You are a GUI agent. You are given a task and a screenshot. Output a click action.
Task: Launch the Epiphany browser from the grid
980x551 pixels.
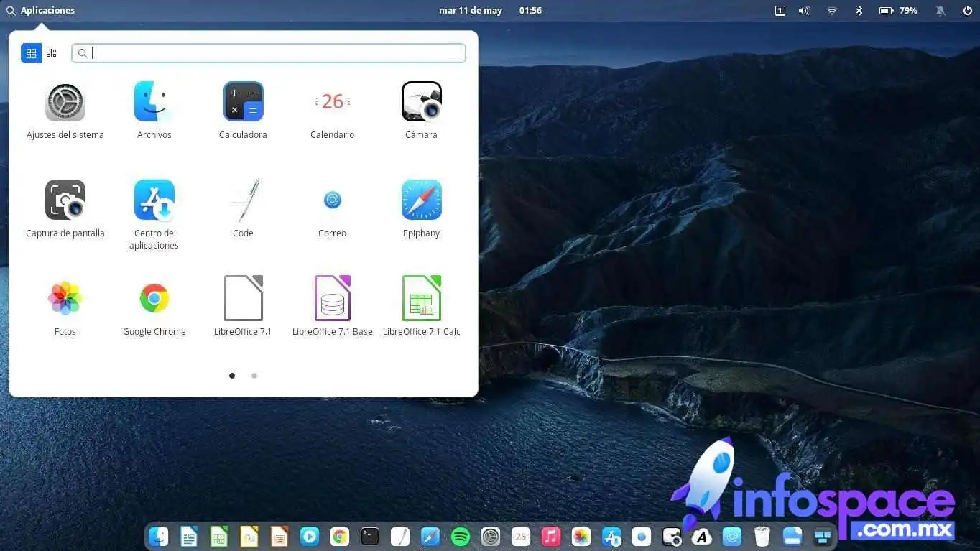pyautogui.click(x=421, y=200)
